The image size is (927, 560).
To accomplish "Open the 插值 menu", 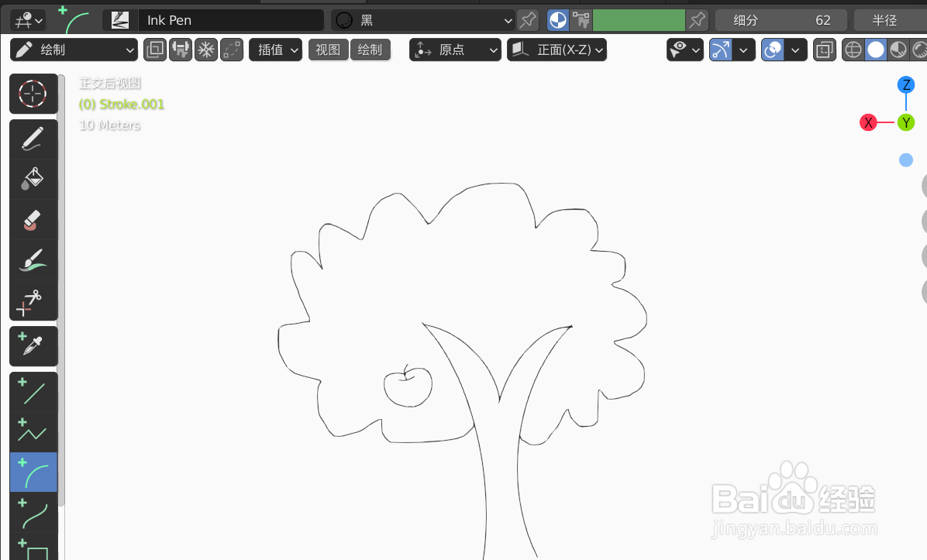I will tap(275, 50).
